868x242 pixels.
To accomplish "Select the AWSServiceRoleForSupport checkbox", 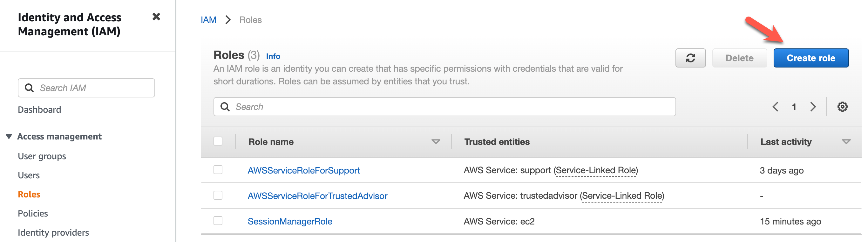I will [218, 170].
